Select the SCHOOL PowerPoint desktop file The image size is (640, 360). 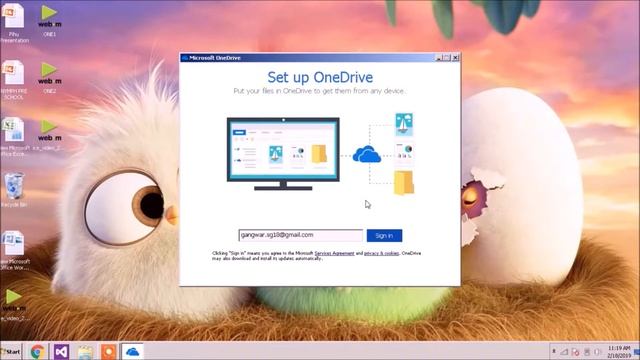pos(14,80)
